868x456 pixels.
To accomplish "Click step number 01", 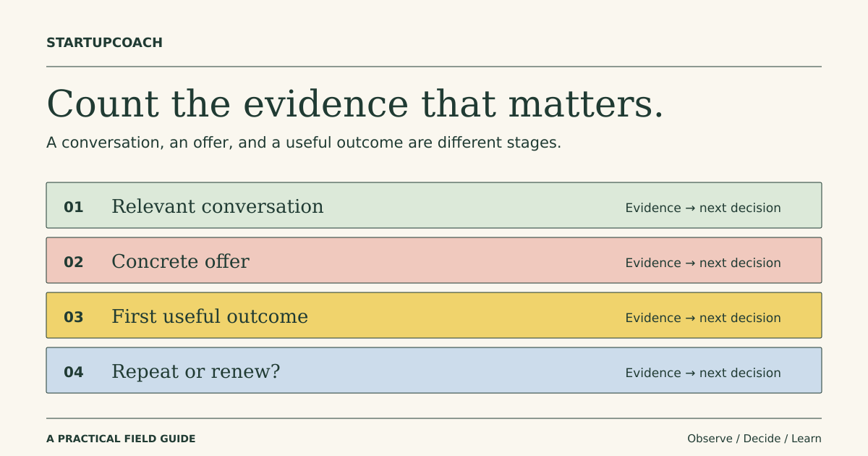I will 74,208.
